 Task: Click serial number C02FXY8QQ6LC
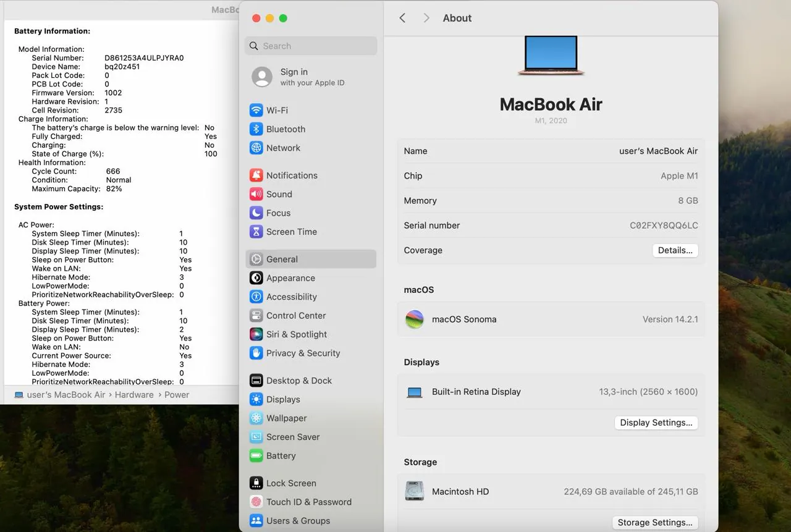click(664, 226)
